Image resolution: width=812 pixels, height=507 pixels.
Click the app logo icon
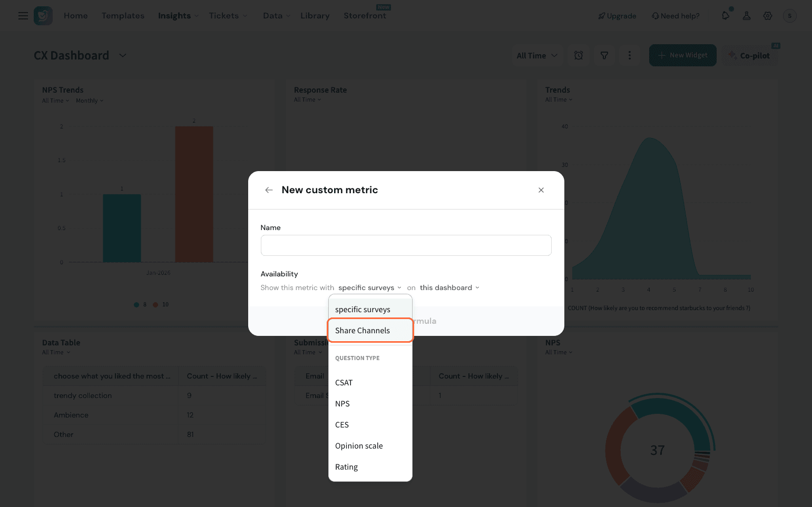pyautogui.click(x=43, y=16)
